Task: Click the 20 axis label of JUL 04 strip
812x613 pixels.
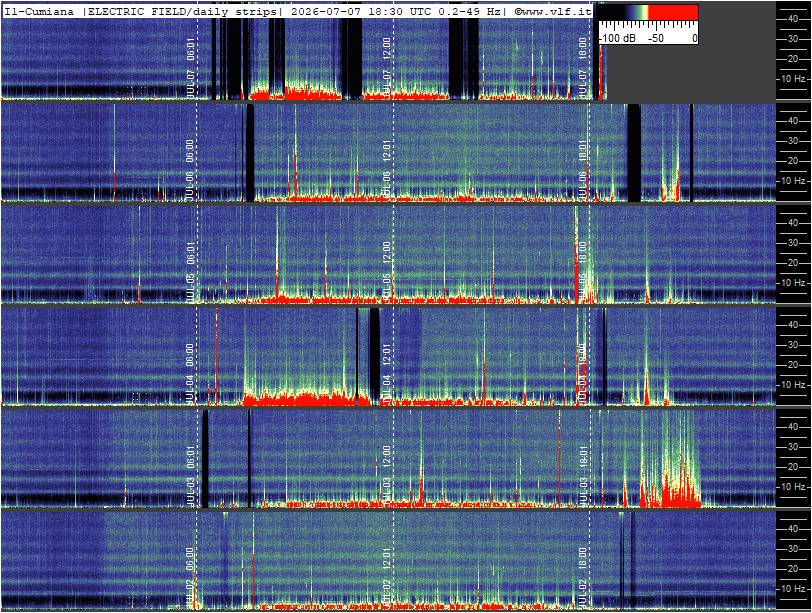Action: (793, 365)
